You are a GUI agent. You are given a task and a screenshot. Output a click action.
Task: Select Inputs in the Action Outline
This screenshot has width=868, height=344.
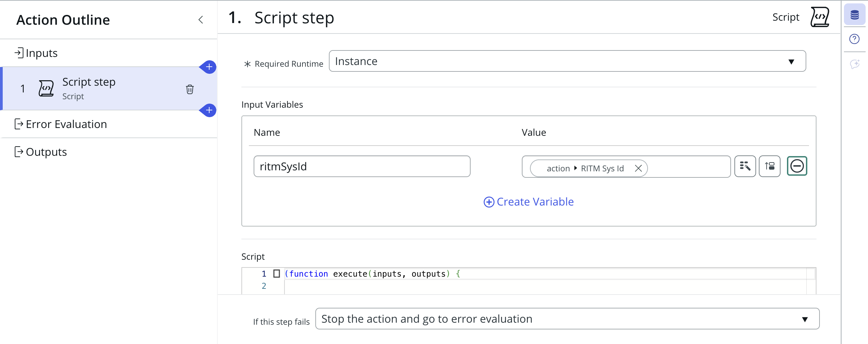point(41,53)
